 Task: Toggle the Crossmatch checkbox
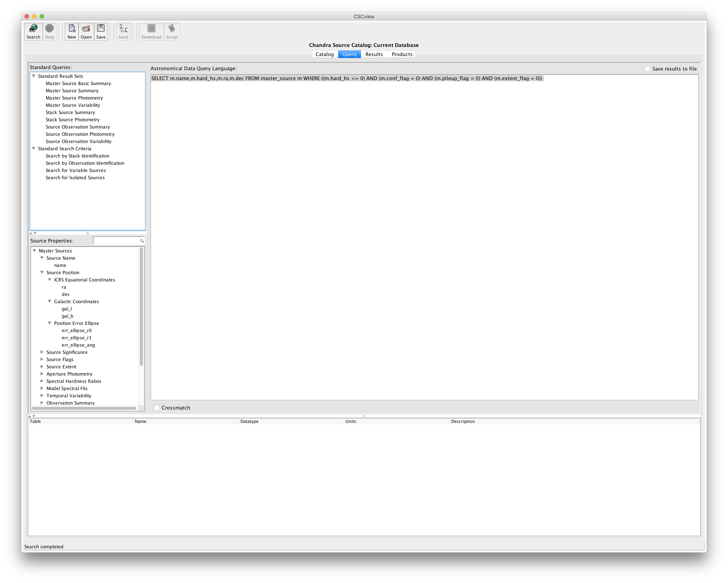pos(157,408)
